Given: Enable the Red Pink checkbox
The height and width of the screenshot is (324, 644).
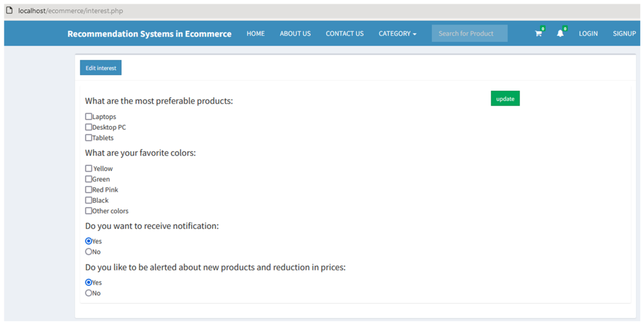Looking at the screenshot, I should [x=89, y=189].
